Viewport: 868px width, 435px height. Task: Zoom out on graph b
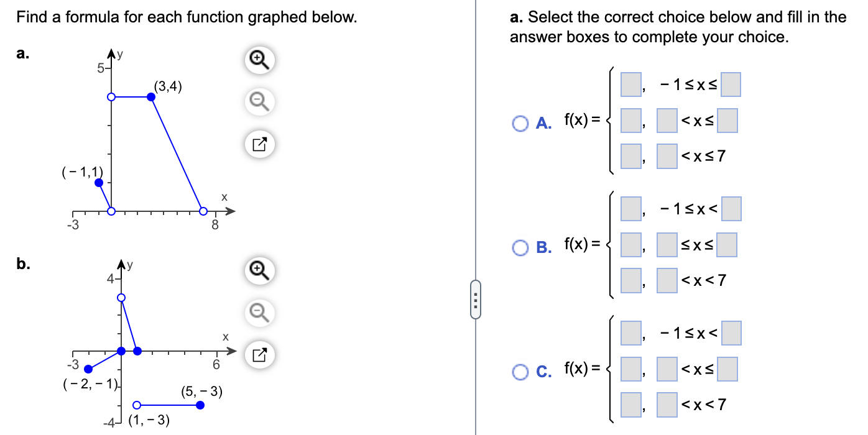coord(259,314)
